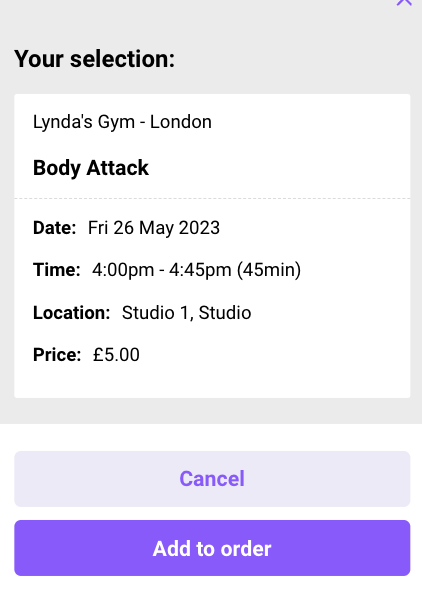Image resolution: width=422 pixels, height=592 pixels.
Task: Click the date Fri 26 May 2023
Action: (154, 228)
